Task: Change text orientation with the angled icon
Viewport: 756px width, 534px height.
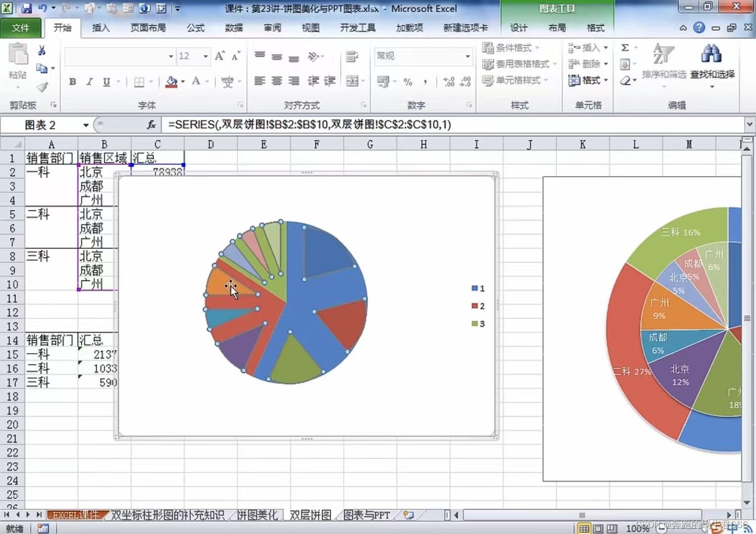Action: 313,56
